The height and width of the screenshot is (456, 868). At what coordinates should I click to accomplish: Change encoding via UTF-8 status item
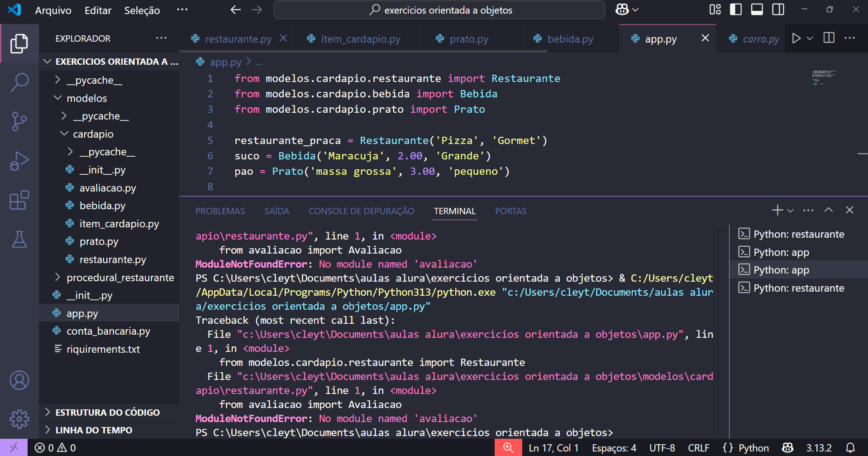[x=662, y=448]
